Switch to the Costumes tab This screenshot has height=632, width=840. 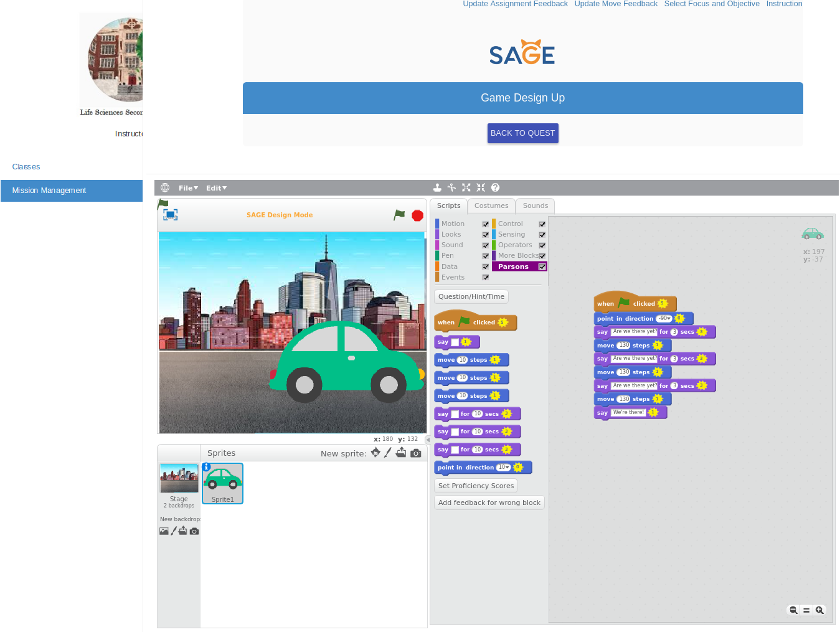point(491,205)
